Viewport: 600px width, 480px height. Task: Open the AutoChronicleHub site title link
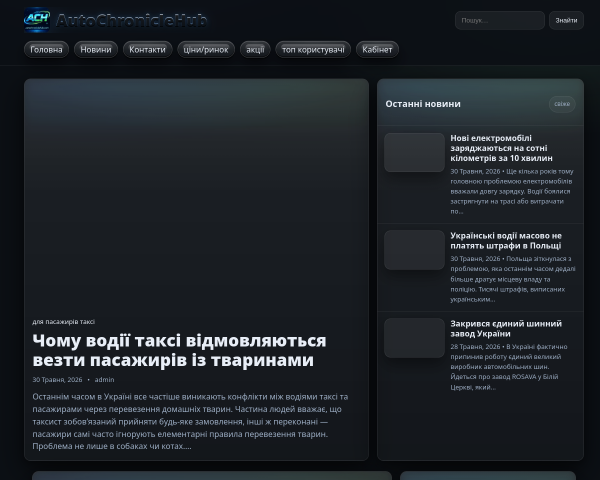coord(132,20)
